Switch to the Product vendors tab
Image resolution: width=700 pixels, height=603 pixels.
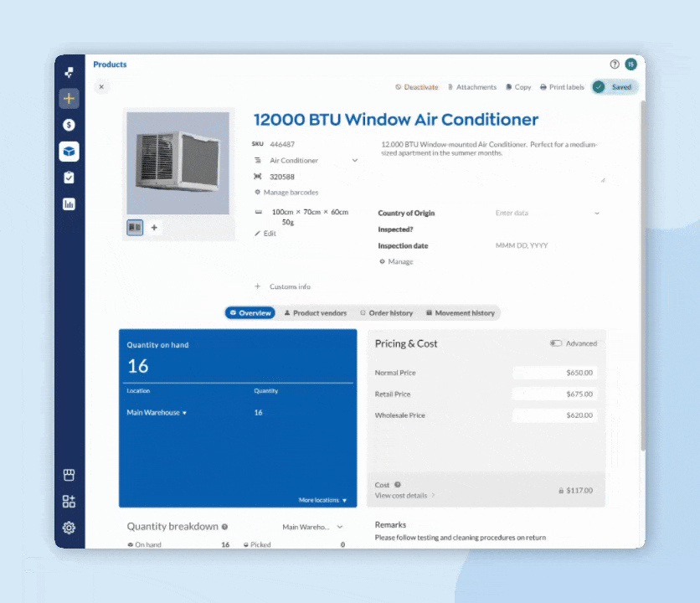pos(315,313)
